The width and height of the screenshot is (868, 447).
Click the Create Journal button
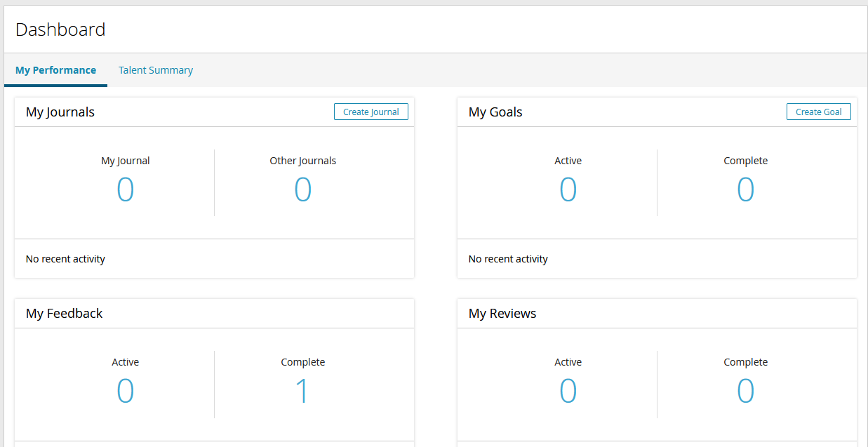point(370,112)
